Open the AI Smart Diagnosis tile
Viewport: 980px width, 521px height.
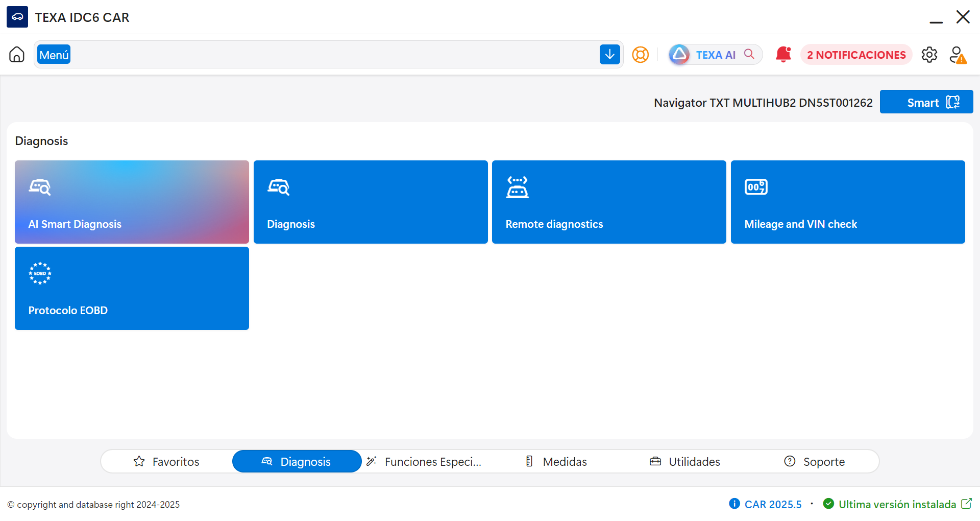coord(132,202)
